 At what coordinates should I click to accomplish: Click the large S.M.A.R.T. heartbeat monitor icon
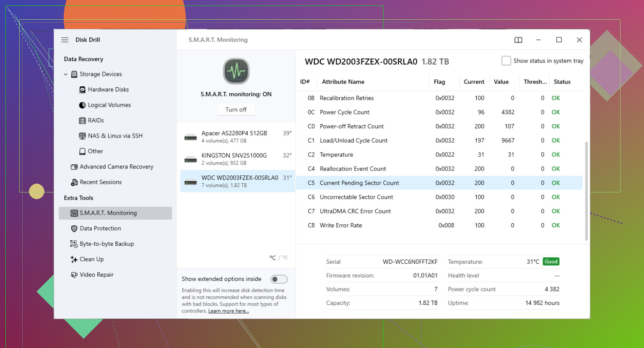pyautogui.click(x=236, y=71)
